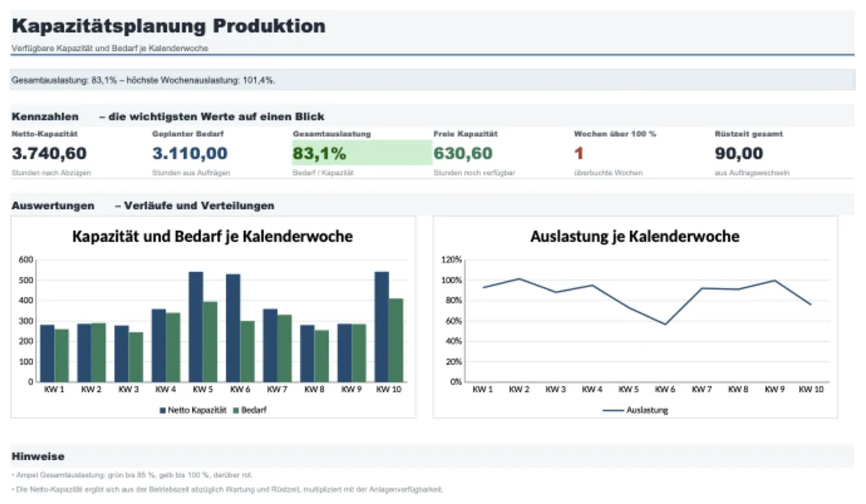The image size is (866, 504).
Task: Click the 'Stunden nach Abzügen' caption
Action: (51, 173)
